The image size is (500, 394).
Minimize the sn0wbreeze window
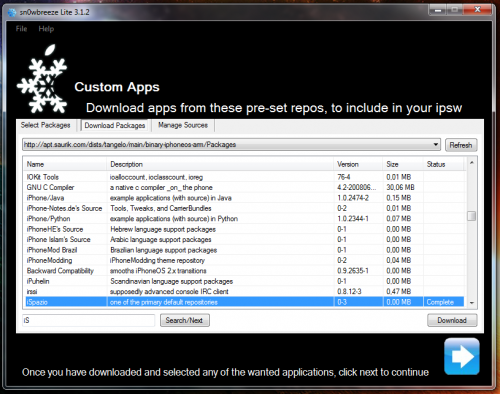point(438,10)
